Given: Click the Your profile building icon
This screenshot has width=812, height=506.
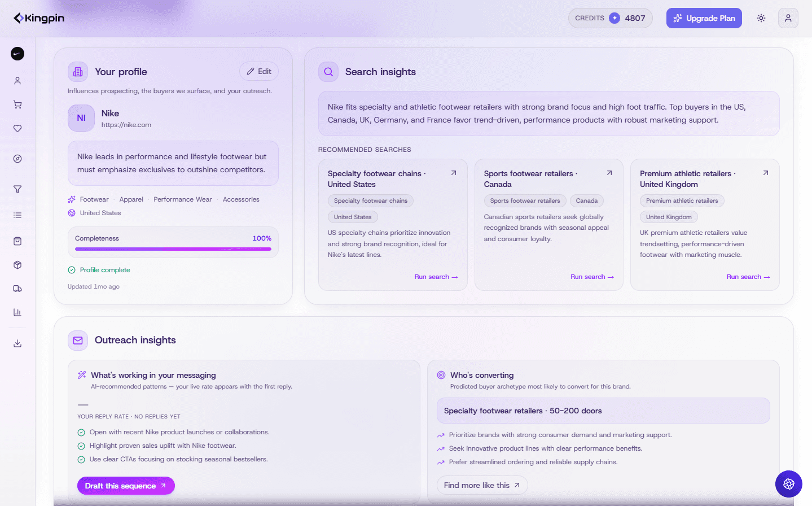Looking at the screenshot, I should [78, 72].
